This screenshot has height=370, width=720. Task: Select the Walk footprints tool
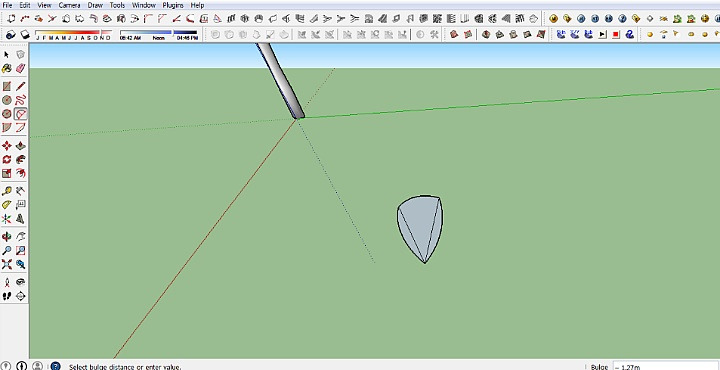coord(6,296)
